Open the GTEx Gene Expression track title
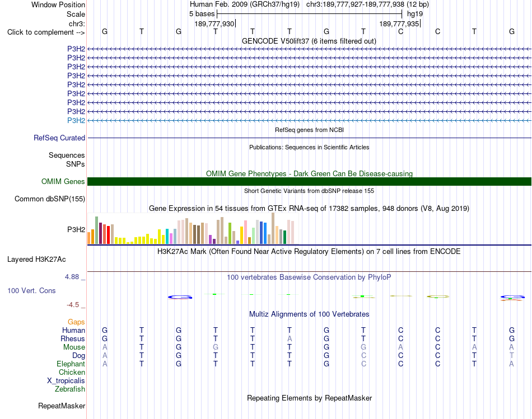 309,208
